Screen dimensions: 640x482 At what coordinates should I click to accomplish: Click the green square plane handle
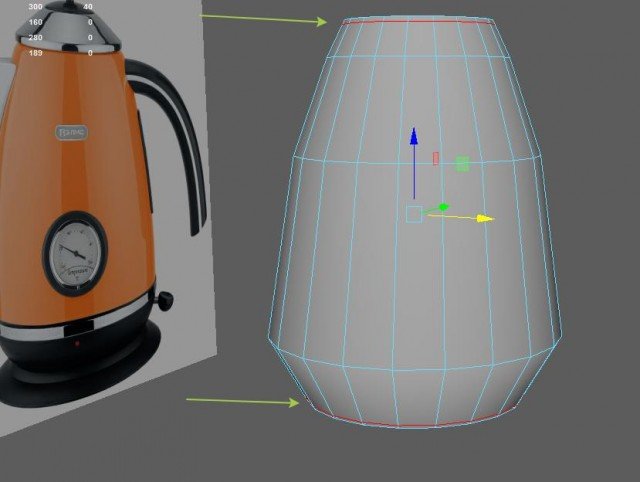tap(462, 163)
